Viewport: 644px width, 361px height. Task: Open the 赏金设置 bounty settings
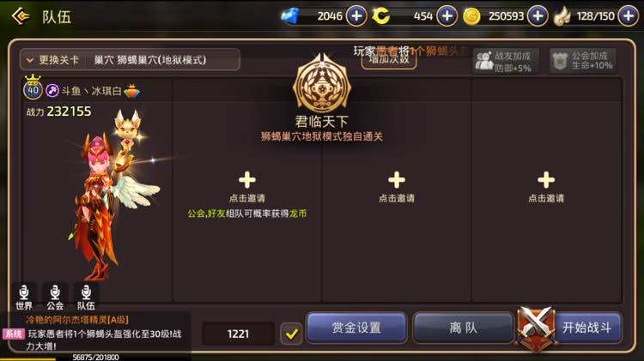356,328
